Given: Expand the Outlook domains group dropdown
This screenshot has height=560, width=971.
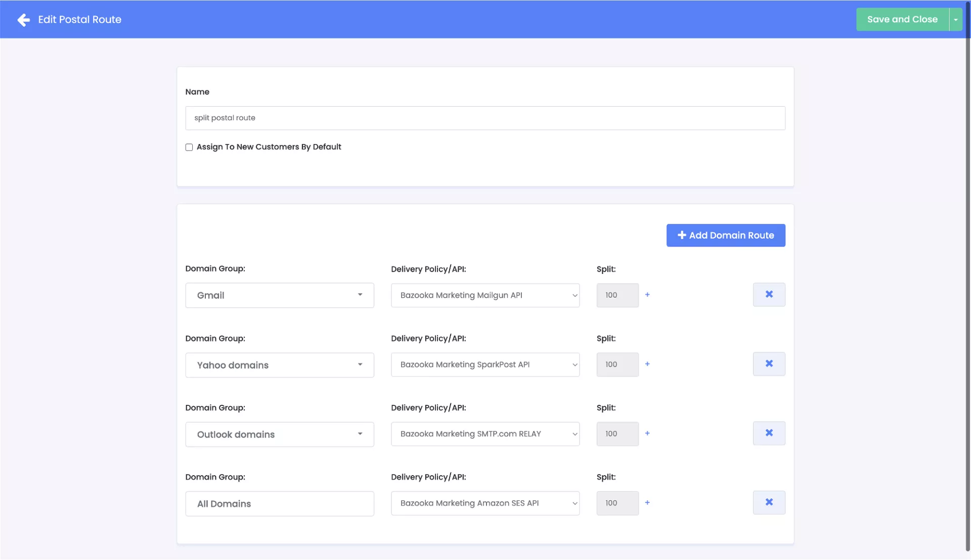Looking at the screenshot, I should [279, 434].
